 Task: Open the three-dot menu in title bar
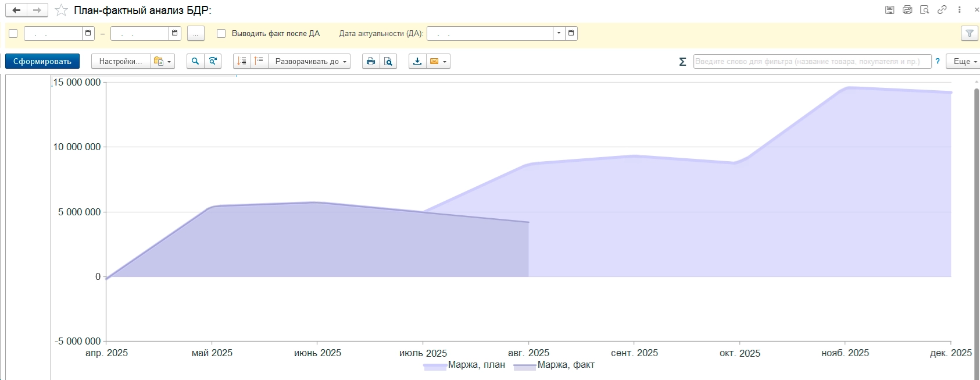pyautogui.click(x=960, y=10)
